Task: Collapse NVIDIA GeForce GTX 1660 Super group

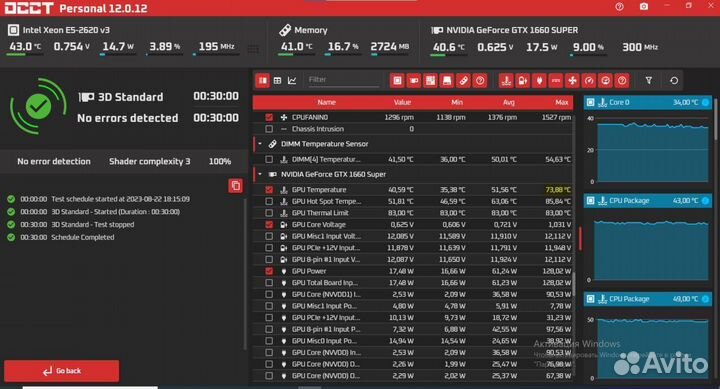Action: (x=260, y=174)
